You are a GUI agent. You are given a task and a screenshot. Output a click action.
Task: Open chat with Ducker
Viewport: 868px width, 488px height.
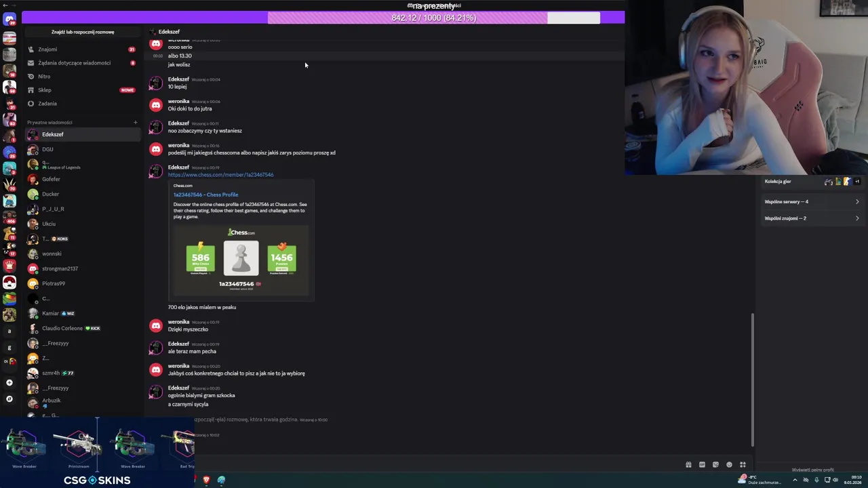(82, 194)
